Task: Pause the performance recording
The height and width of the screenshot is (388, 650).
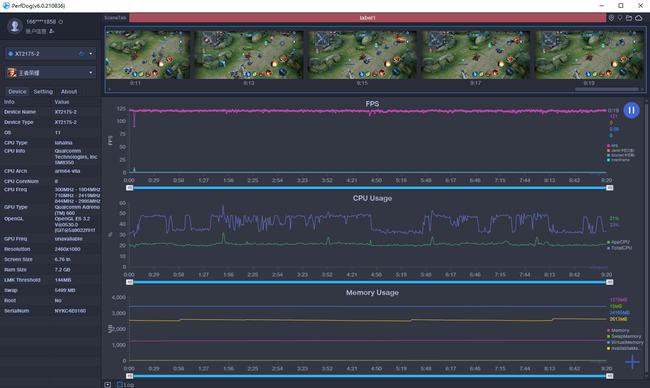Action: click(x=631, y=110)
